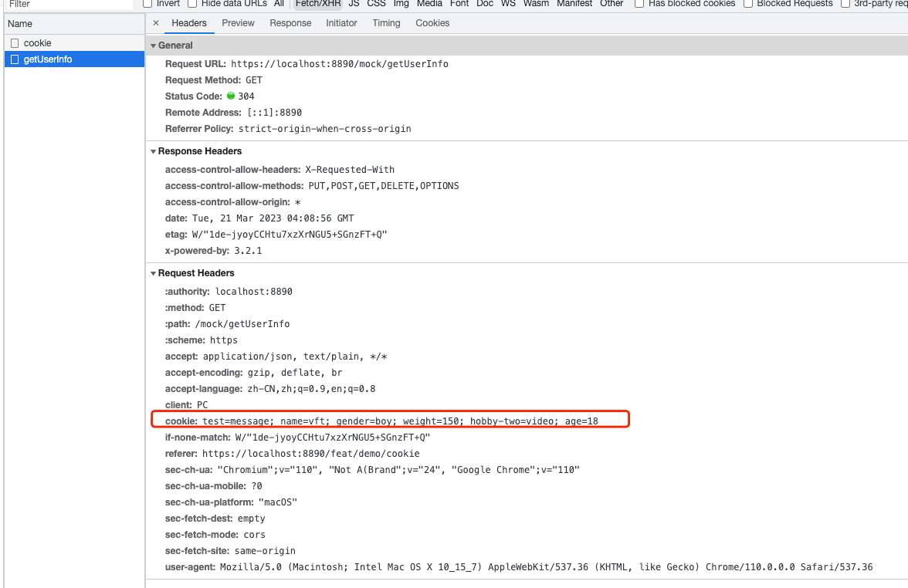
Task: Collapse the General section
Action: tap(154, 46)
